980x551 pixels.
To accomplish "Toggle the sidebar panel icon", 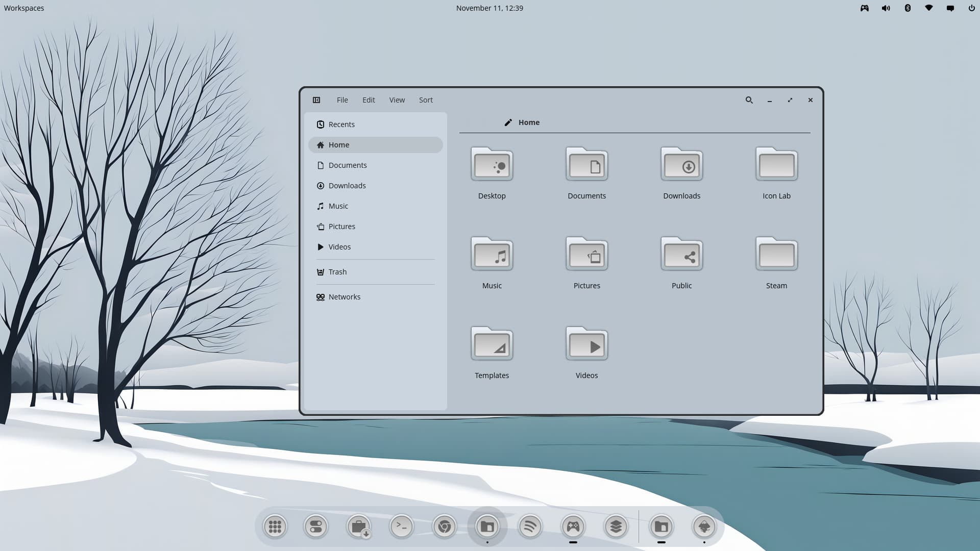I will [x=316, y=100].
